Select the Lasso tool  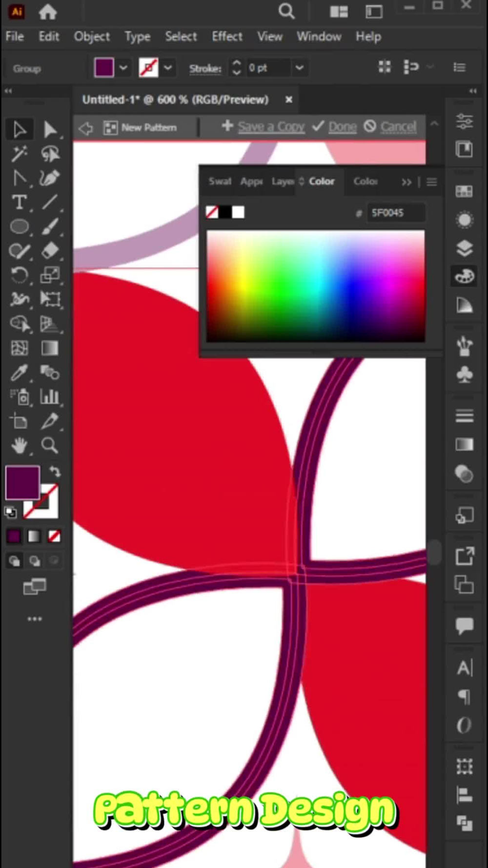click(x=50, y=154)
